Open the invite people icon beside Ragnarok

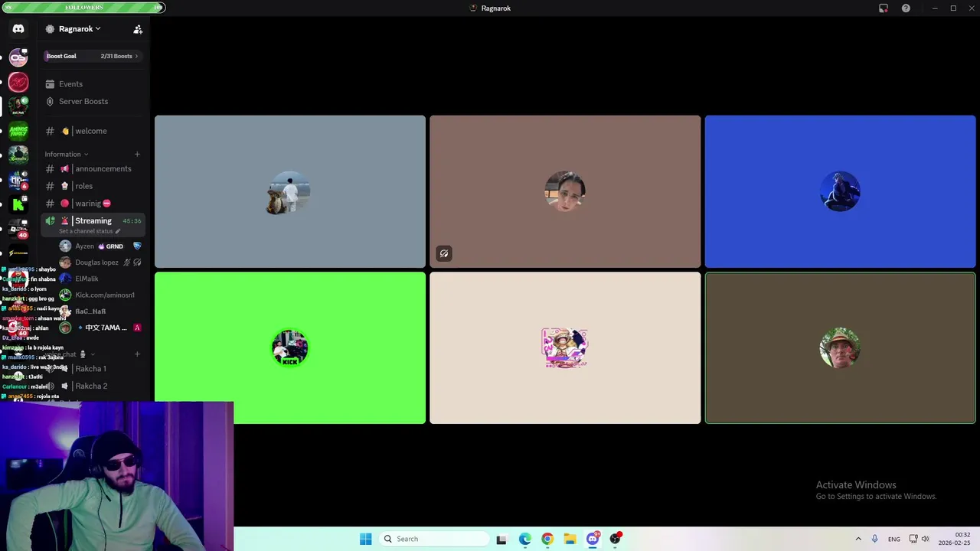[138, 29]
